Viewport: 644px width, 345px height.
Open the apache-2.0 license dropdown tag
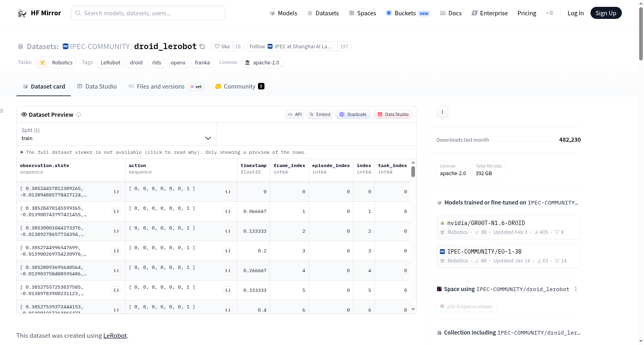point(262,63)
